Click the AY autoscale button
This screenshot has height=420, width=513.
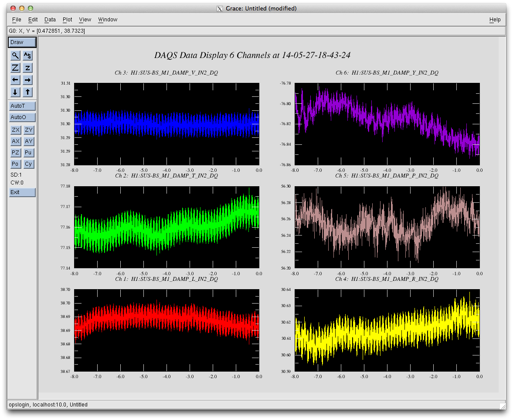pos(28,141)
